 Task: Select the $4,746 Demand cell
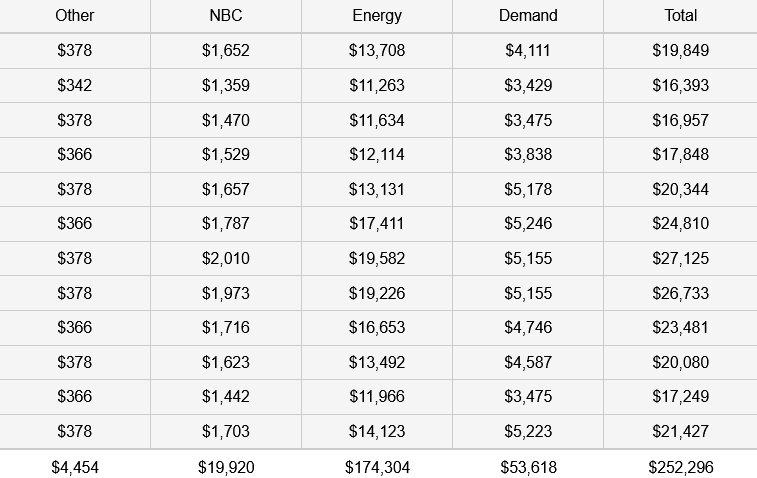click(x=528, y=327)
